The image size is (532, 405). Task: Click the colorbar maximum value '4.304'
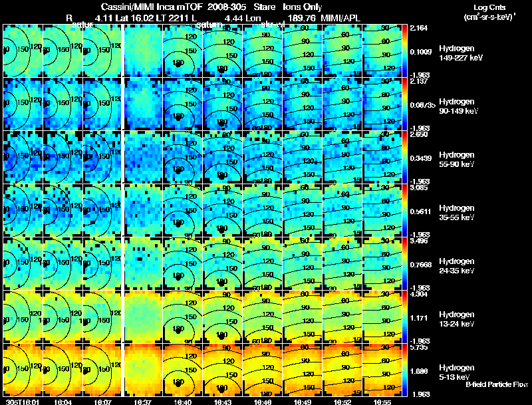tap(419, 295)
